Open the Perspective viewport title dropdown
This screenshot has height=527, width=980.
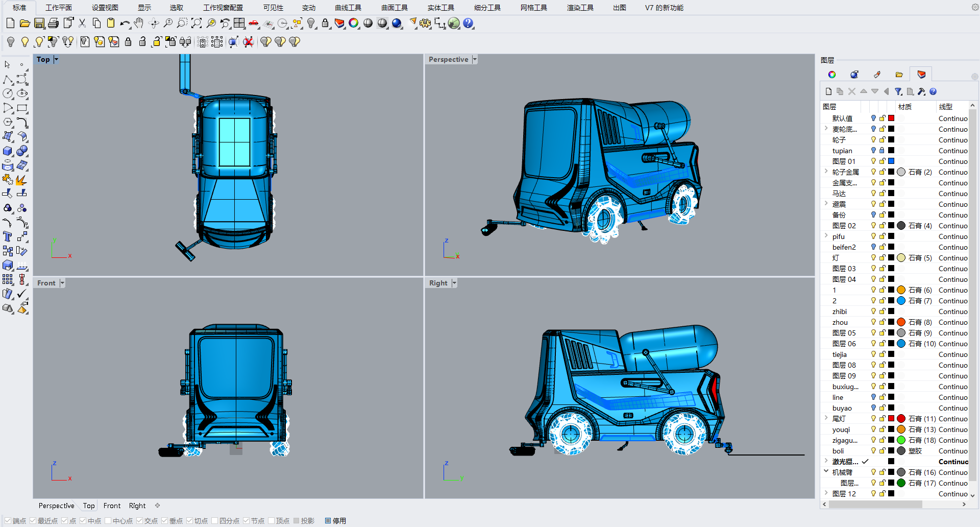pyautogui.click(x=475, y=59)
